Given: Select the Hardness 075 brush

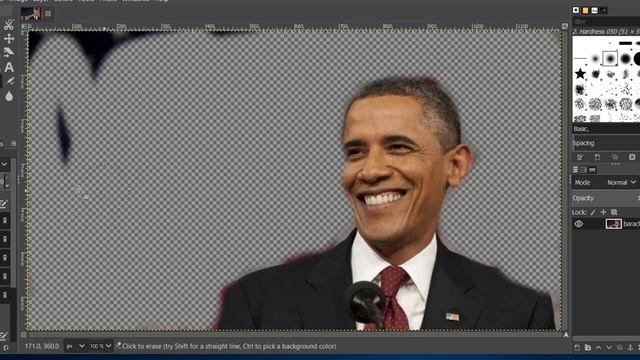Looking at the screenshot, I should (x=625, y=58).
